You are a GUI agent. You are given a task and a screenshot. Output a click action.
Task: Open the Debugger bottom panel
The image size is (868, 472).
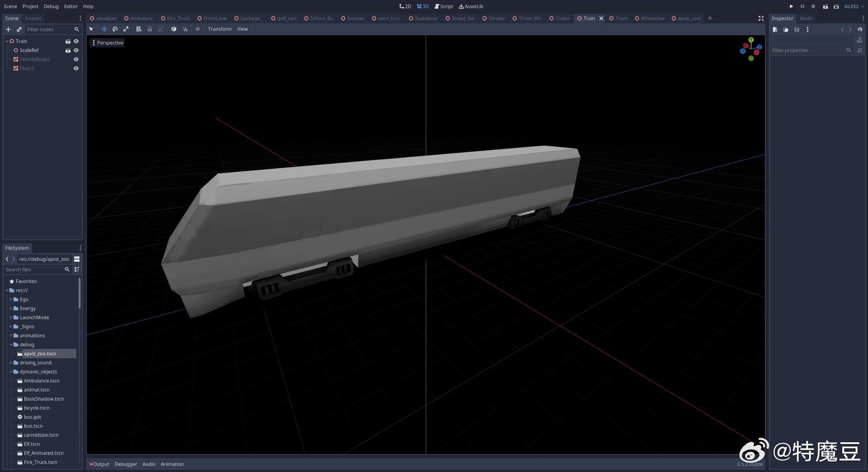click(x=125, y=464)
